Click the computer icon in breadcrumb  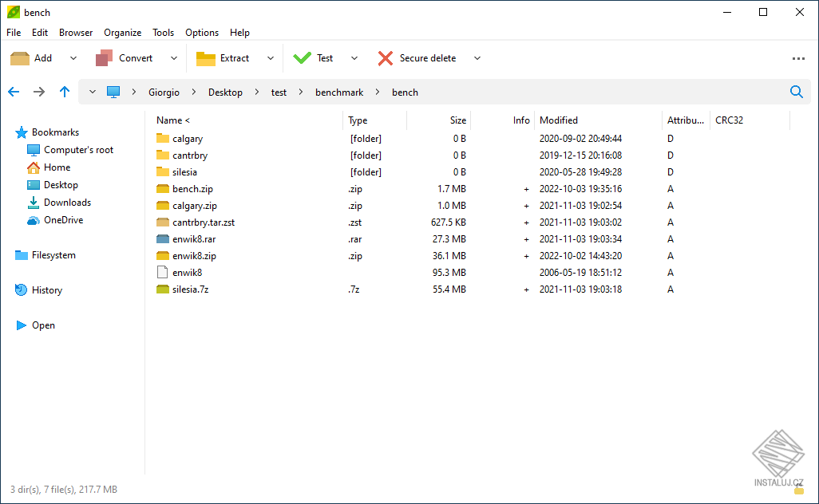[x=113, y=93]
